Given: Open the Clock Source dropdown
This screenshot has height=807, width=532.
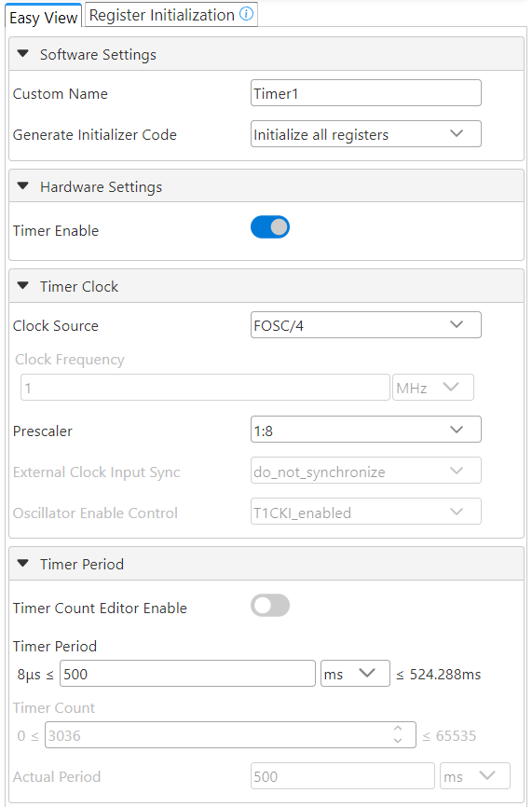Looking at the screenshot, I should pyautogui.click(x=366, y=324).
